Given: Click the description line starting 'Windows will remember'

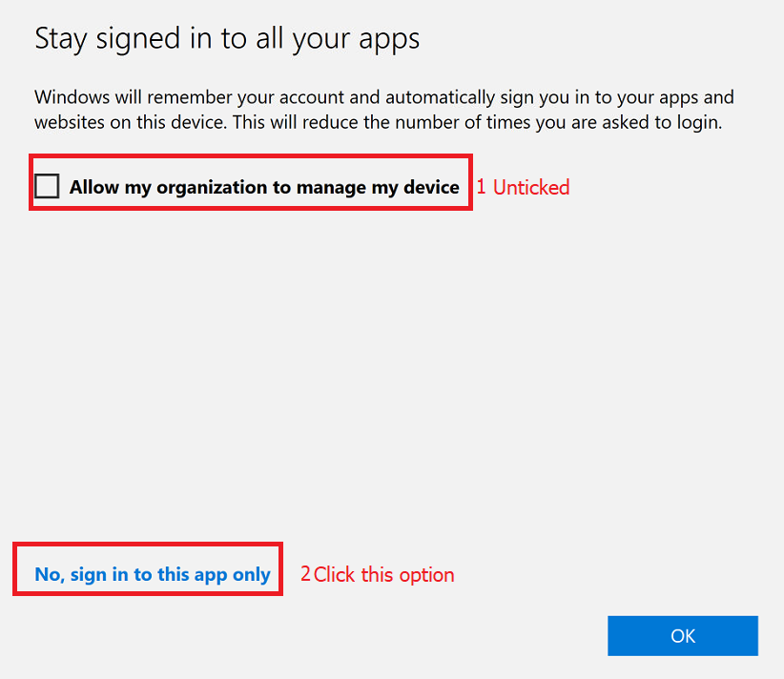Looking at the screenshot, I should pyautogui.click(x=383, y=98).
